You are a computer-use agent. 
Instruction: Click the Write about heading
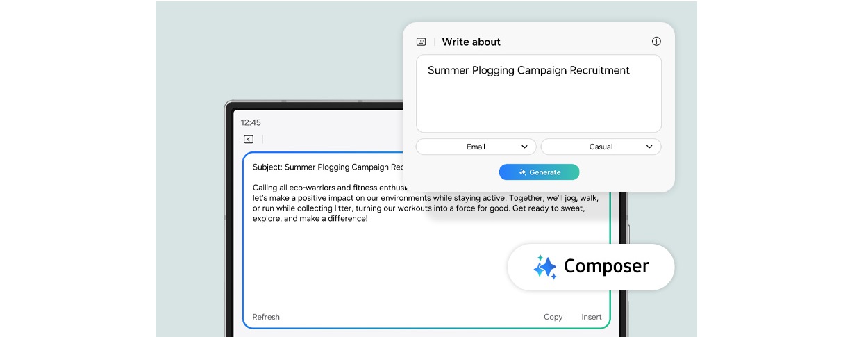pos(471,42)
